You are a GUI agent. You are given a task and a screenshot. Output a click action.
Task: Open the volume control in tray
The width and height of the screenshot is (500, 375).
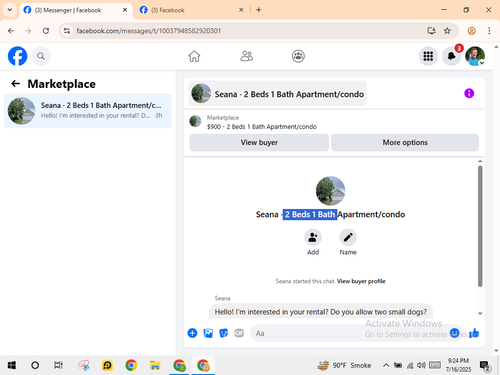421,365
